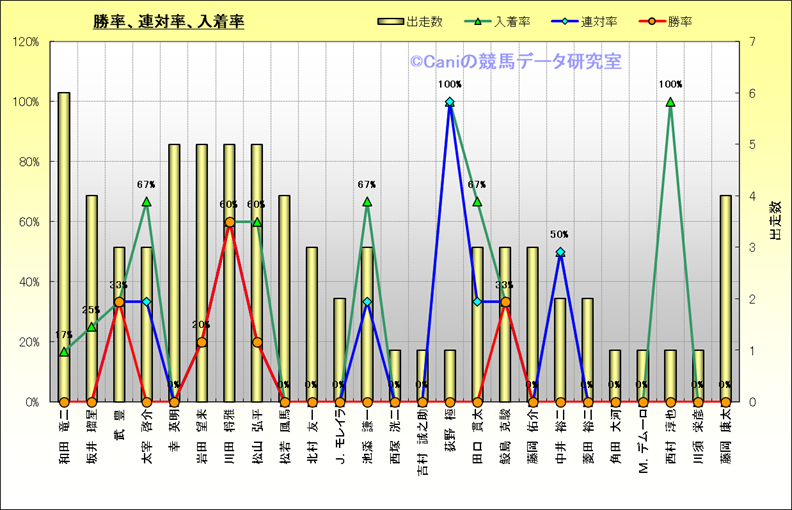This screenshot has width=792, height=510.
Task: Click the 120% label on left axis
Action: [26, 42]
